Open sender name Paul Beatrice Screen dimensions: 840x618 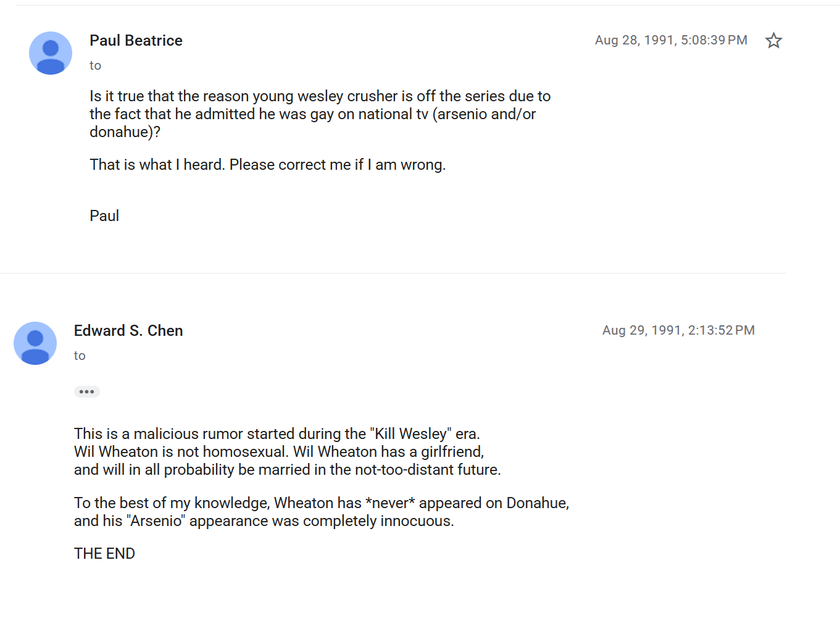pos(136,41)
